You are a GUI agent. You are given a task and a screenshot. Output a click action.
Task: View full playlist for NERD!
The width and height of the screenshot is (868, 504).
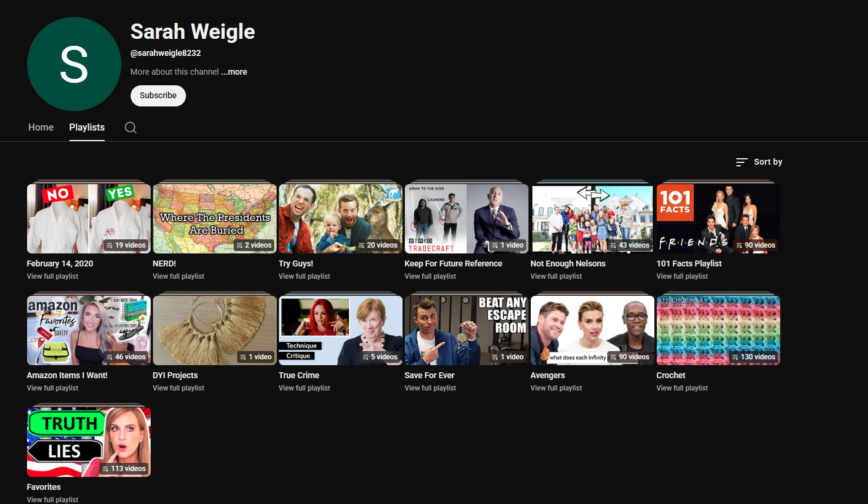point(178,276)
